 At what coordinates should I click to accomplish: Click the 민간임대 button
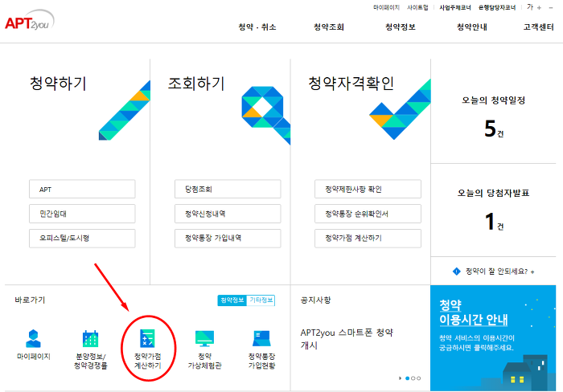coord(82,214)
